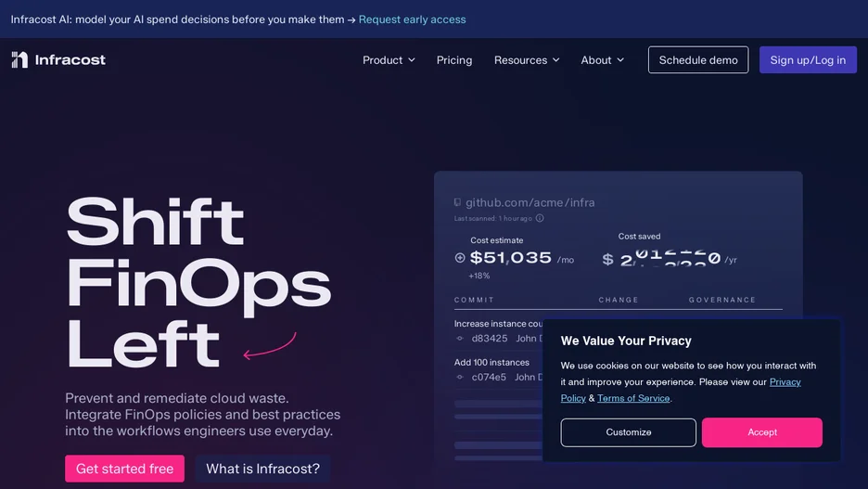
Task: Click What is Infracost? button
Action: pos(263,469)
